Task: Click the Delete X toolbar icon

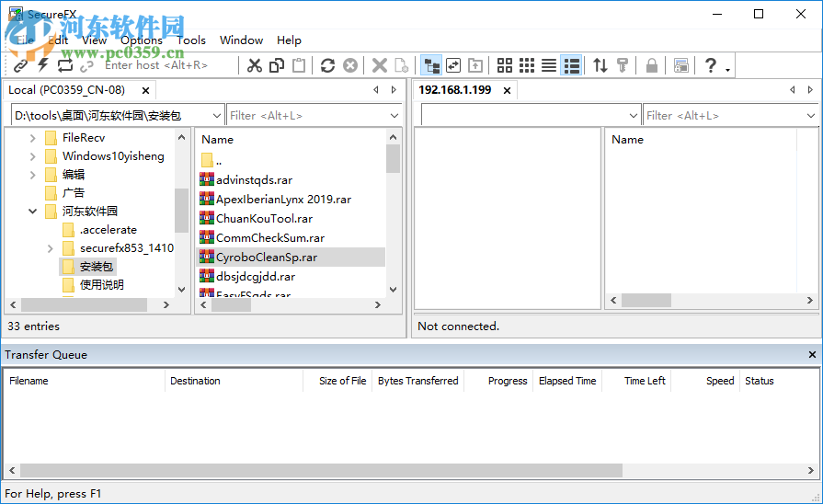Action: (x=380, y=65)
